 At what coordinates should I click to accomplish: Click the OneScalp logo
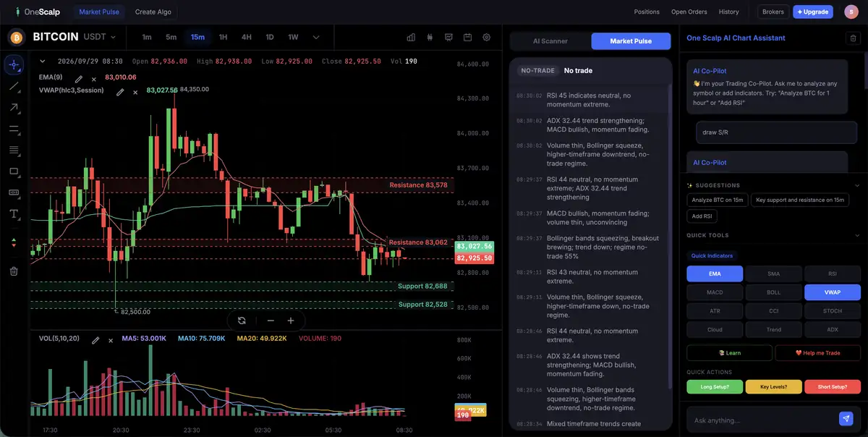[x=38, y=12]
